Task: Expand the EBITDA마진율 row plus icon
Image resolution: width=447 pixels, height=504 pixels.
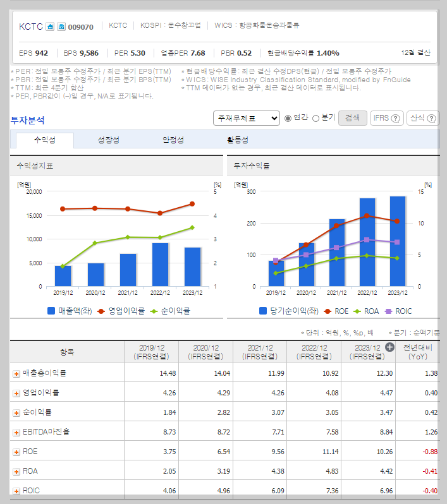Action: point(16,433)
